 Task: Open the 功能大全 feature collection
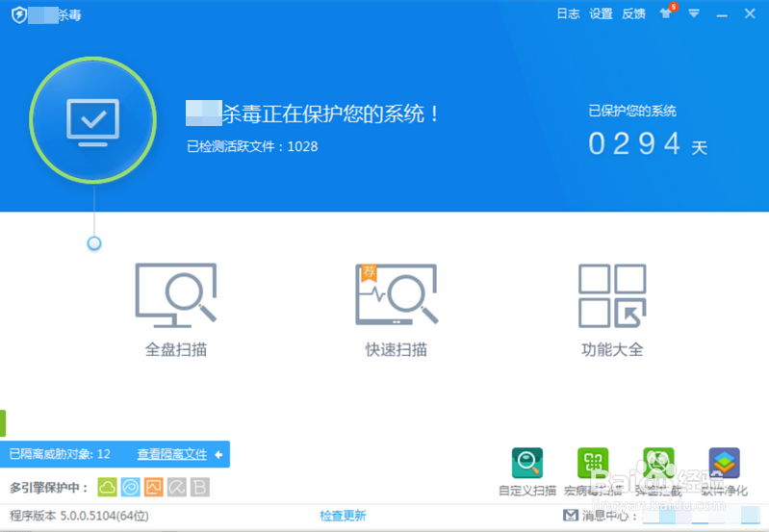point(612,310)
